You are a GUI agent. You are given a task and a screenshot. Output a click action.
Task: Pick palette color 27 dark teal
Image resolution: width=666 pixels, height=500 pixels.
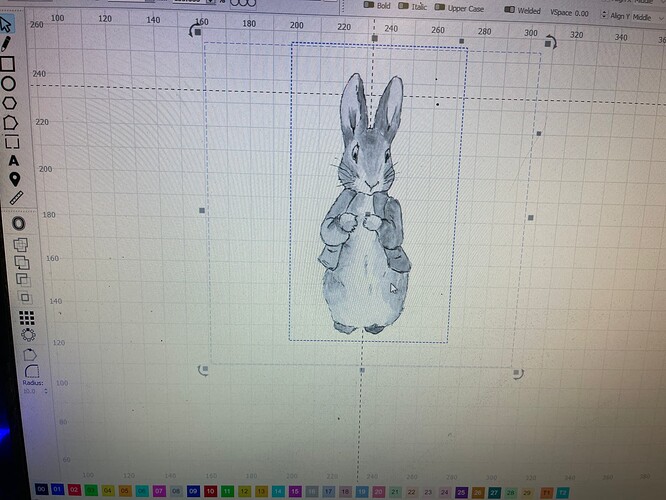coord(494,493)
